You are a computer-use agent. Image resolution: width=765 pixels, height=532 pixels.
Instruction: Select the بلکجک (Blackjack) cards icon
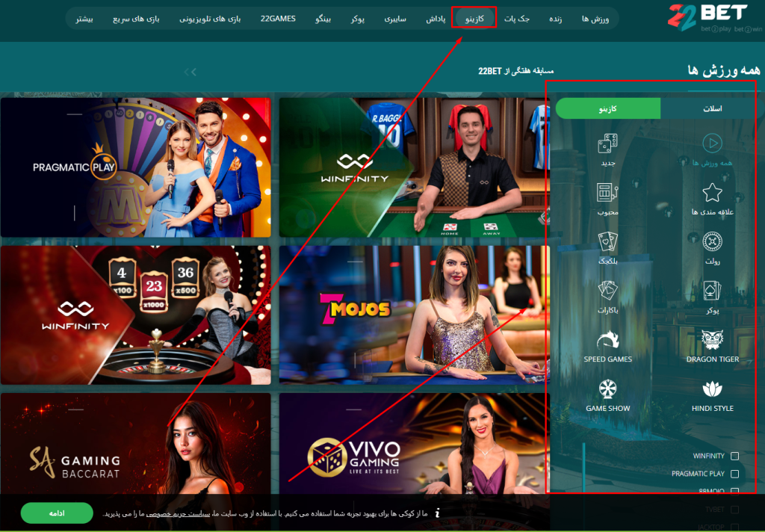pyautogui.click(x=607, y=241)
